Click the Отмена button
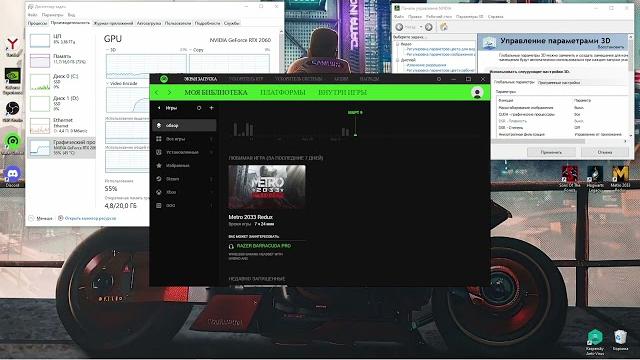Screen dimensions: 640x360 605,152
